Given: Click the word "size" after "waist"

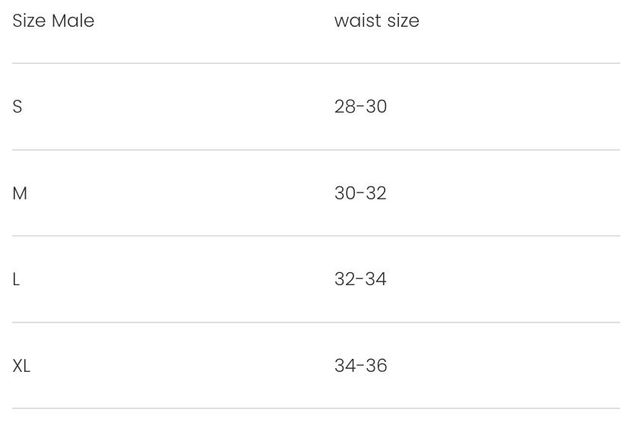Looking at the screenshot, I should (x=402, y=21).
